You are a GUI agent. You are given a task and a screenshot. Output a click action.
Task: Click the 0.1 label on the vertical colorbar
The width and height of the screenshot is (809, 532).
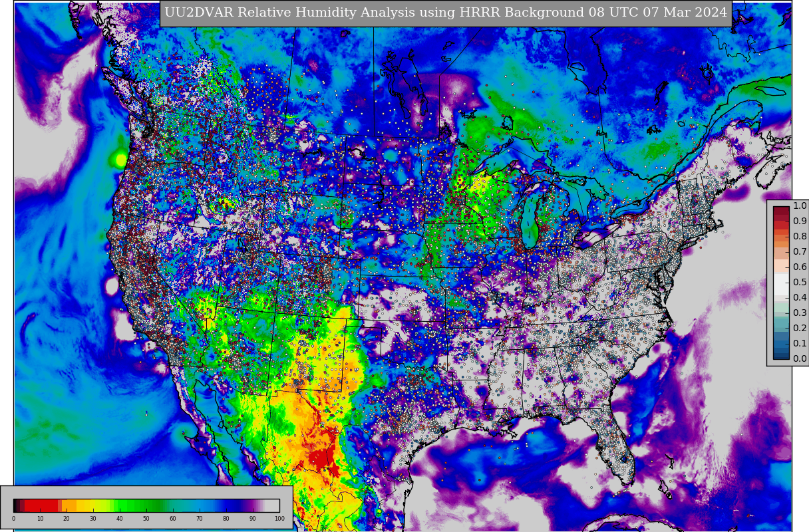coord(800,344)
